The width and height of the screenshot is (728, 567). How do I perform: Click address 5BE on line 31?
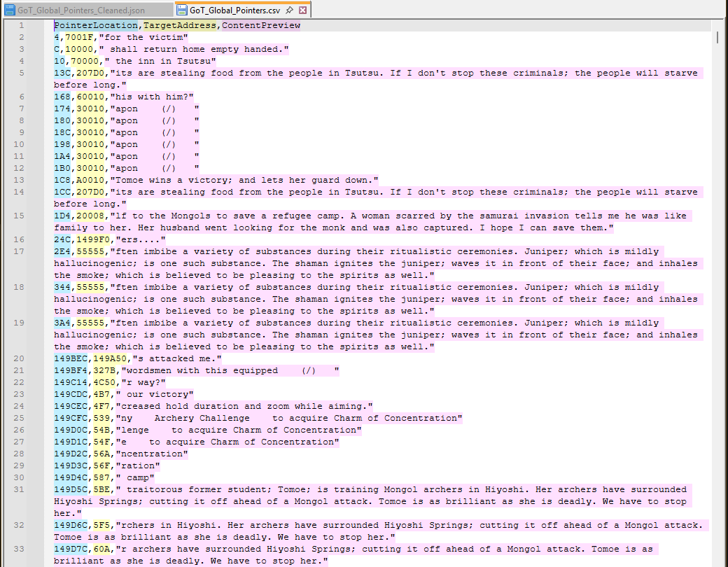(x=101, y=489)
